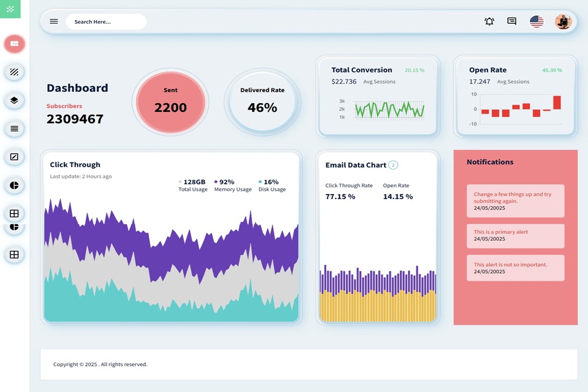Open the notifications bell icon

point(489,21)
